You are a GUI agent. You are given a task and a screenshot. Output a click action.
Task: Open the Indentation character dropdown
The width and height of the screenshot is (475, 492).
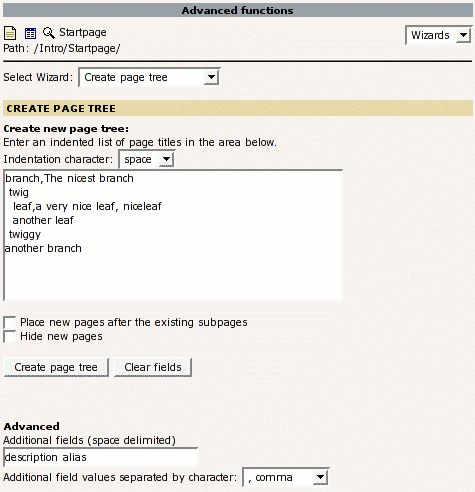click(147, 159)
